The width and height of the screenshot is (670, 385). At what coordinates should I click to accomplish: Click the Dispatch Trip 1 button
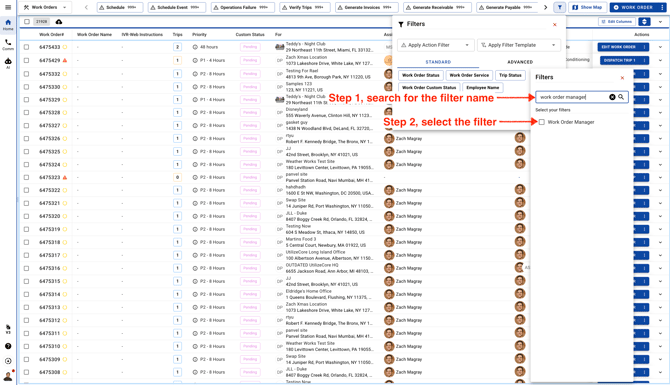point(619,60)
